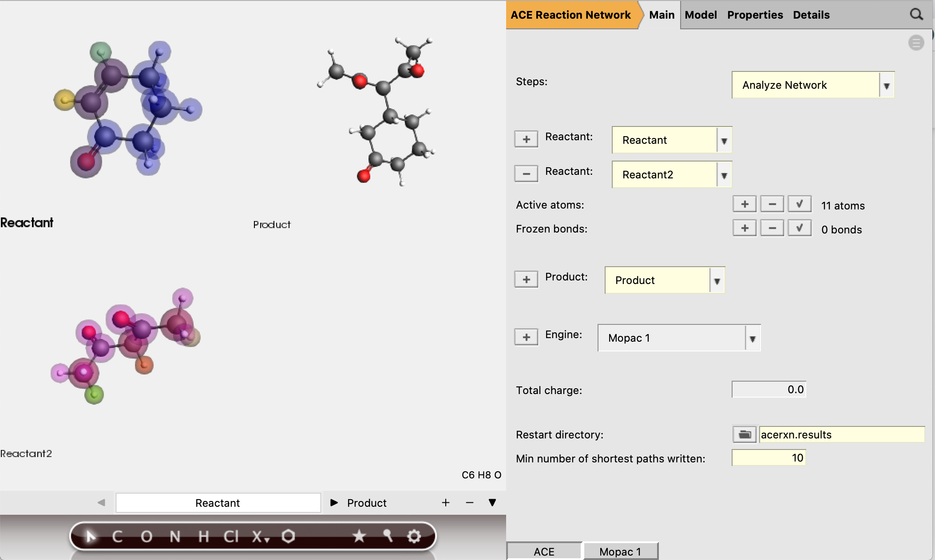Open the settings gear in the toolbar

coord(413,536)
